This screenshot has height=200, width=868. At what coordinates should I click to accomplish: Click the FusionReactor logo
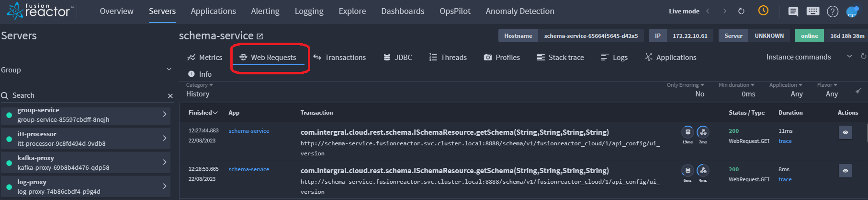(40, 11)
